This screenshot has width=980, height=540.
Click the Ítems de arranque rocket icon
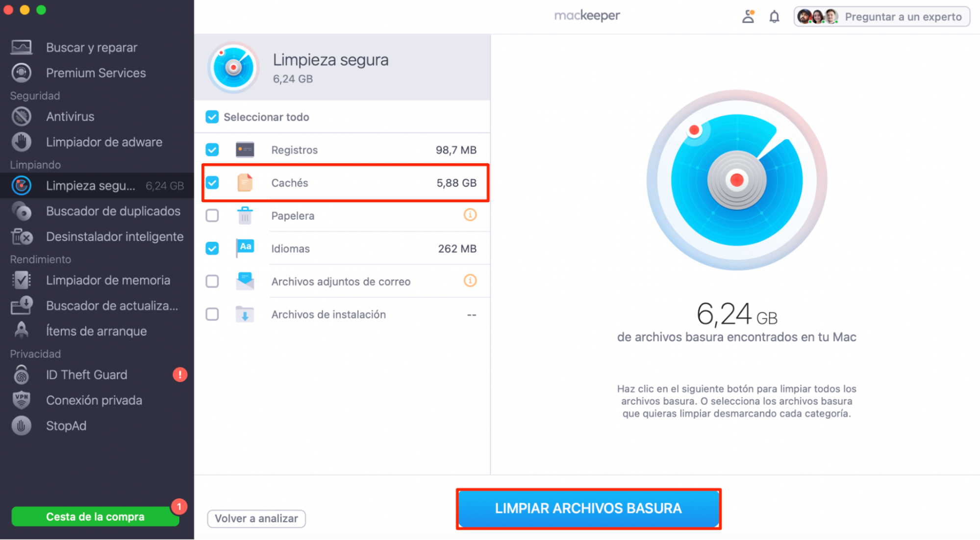(x=21, y=331)
